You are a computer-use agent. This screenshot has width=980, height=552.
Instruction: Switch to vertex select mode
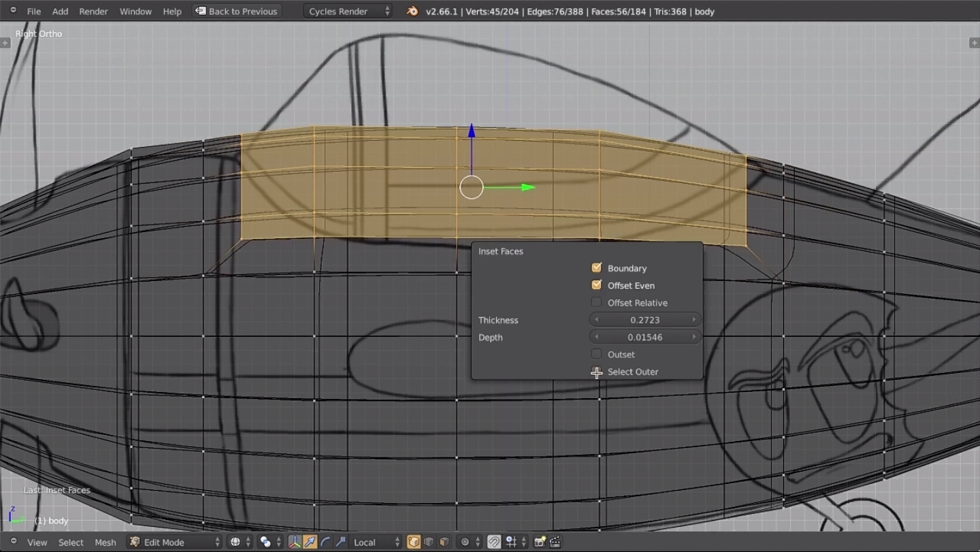click(414, 542)
